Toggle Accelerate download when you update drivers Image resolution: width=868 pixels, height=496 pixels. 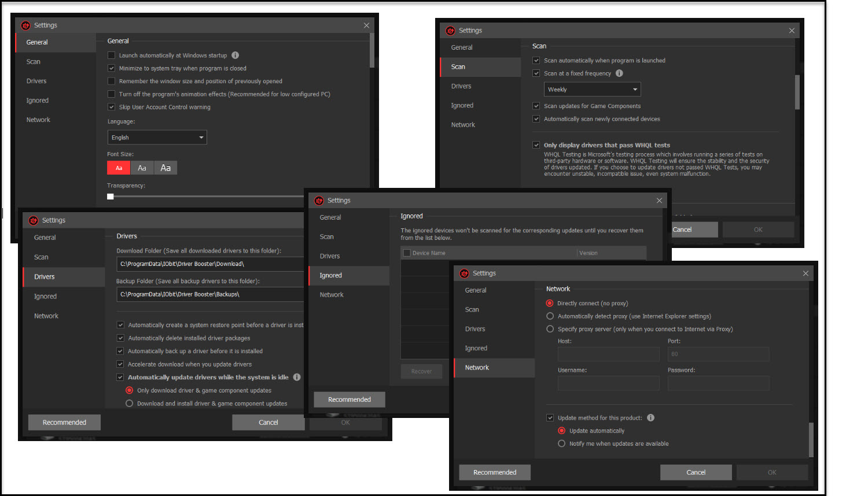120,364
